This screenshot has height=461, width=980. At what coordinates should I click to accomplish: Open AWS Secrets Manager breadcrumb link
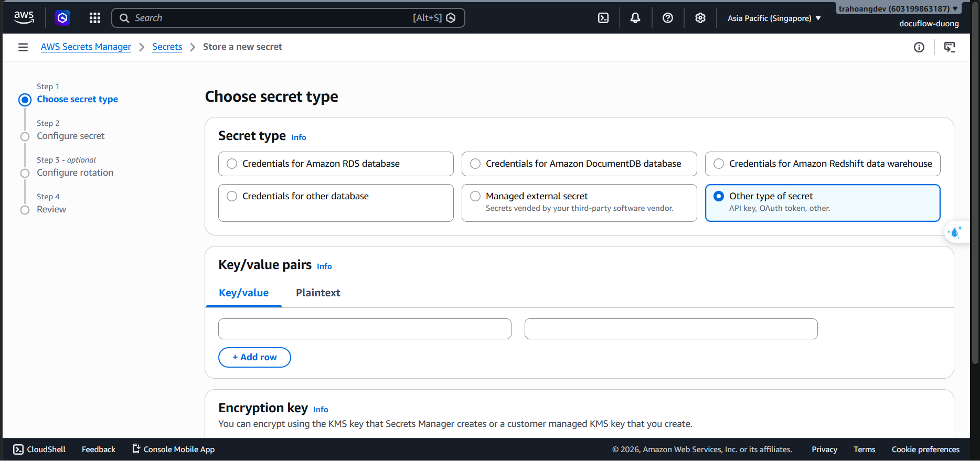(86, 47)
